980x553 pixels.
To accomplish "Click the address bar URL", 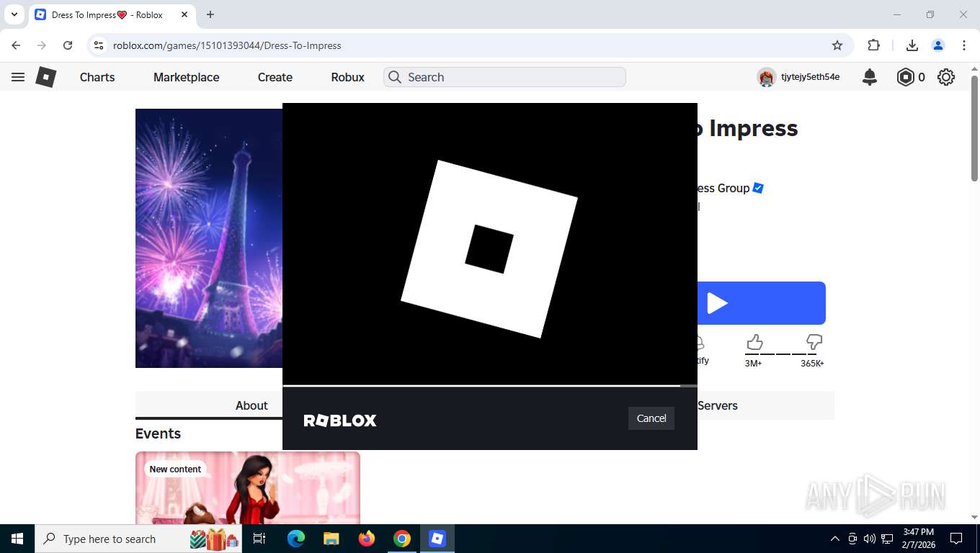I will pyautogui.click(x=227, y=45).
